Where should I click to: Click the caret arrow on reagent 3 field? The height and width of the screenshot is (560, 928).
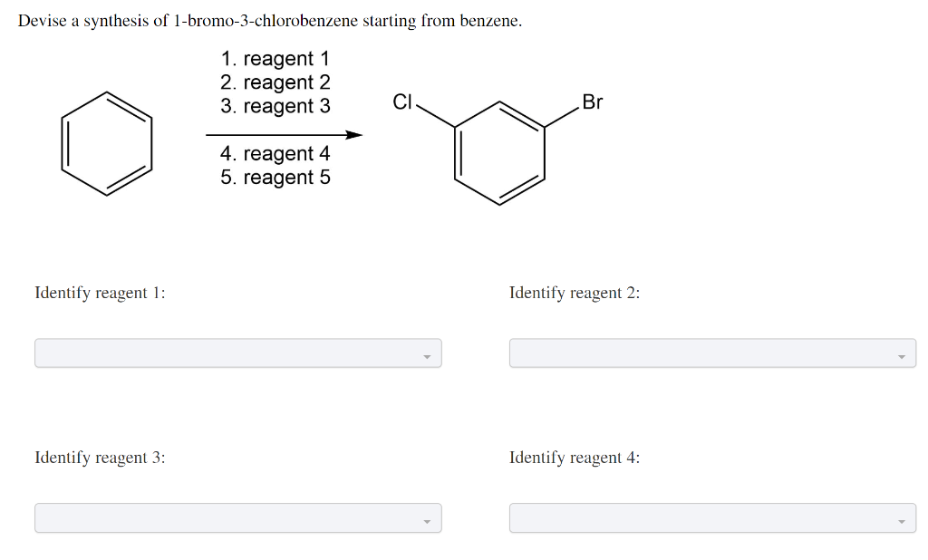point(427,521)
